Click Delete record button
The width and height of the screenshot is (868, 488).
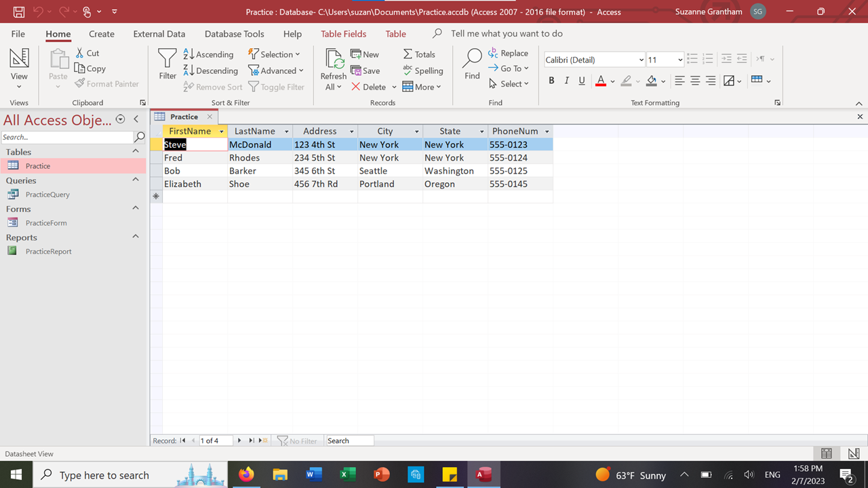pyautogui.click(x=368, y=87)
